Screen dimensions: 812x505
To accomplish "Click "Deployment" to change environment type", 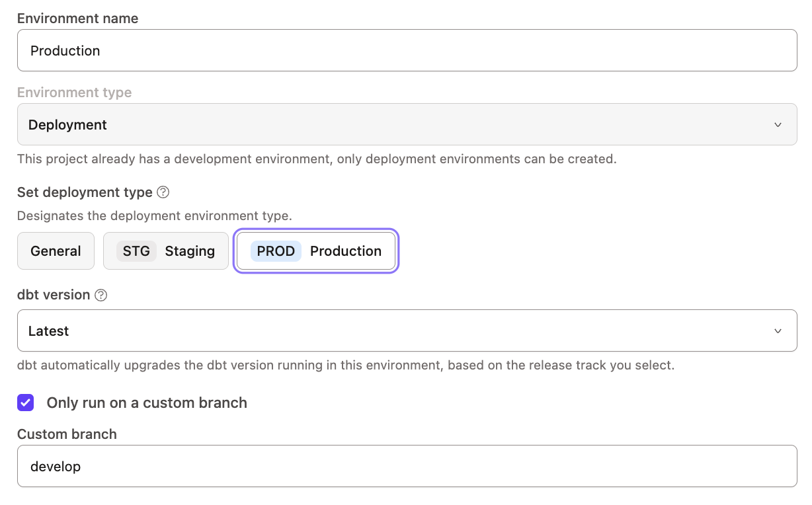I will [67, 124].
